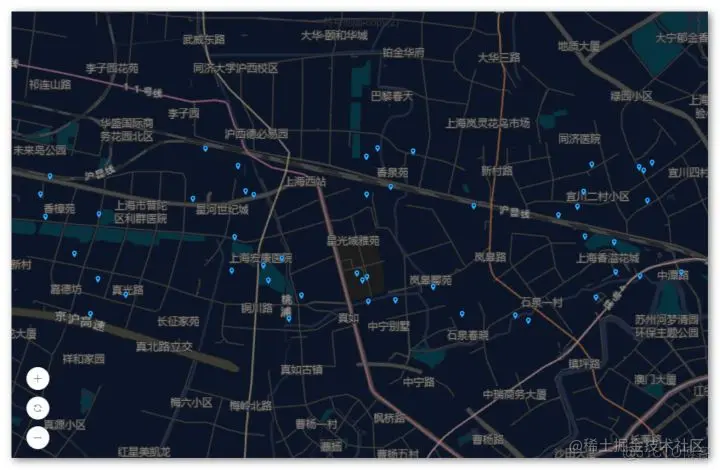Select the pin on the 中潭路 label

[x=681, y=273]
